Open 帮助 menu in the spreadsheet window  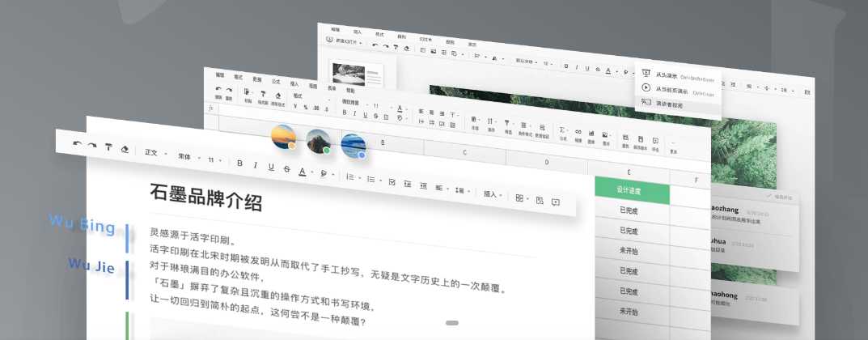(351, 90)
